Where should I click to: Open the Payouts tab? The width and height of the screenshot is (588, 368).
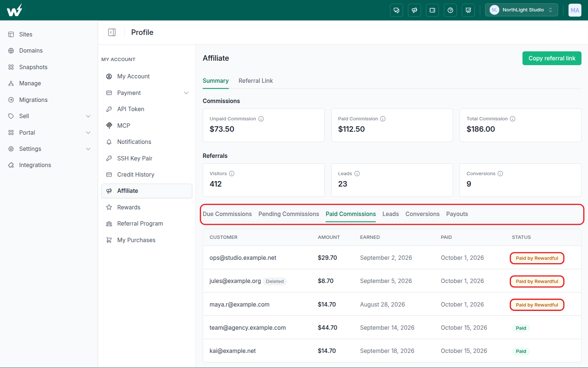[457, 214]
